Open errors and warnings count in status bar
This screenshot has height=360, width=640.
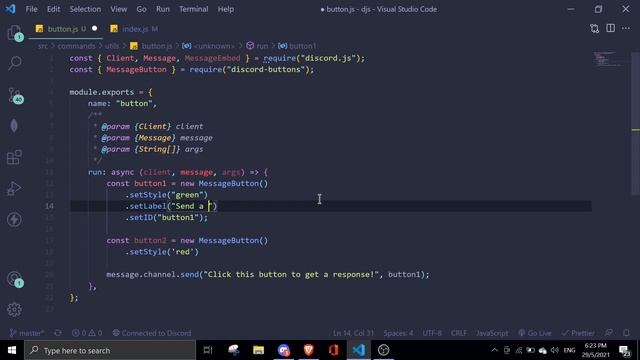(87, 333)
